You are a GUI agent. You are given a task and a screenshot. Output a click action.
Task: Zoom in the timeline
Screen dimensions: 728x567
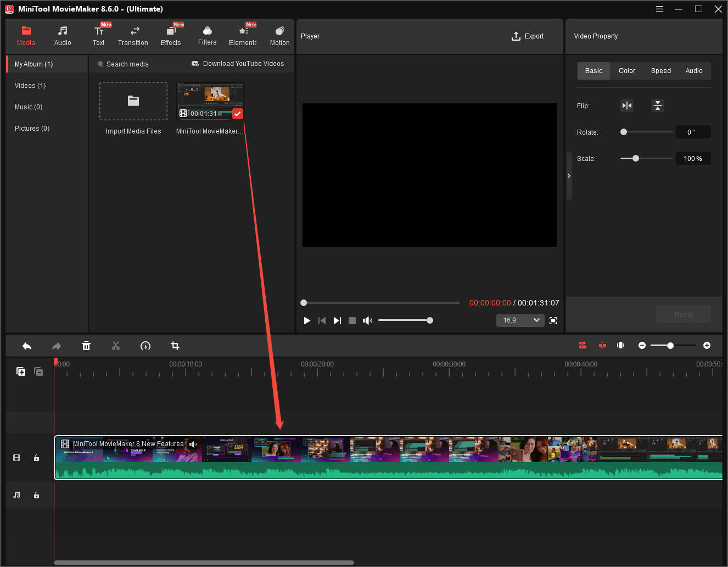click(x=707, y=346)
